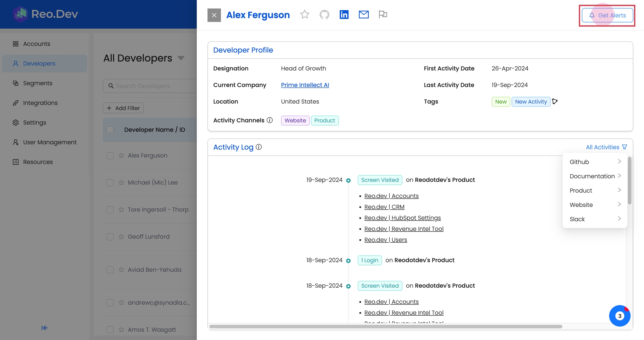This screenshot has height=340, width=644.
Task: Expand the Github filter submenu
Action: (595, 162)
